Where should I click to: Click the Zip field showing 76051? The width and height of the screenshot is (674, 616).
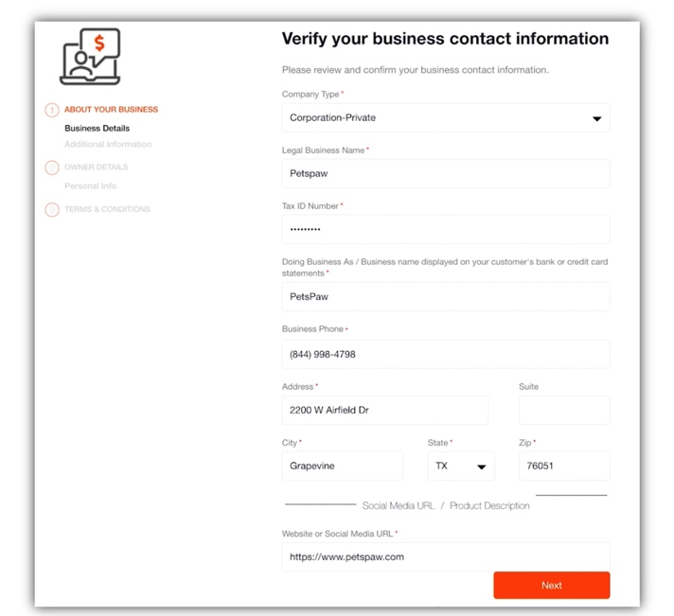point(564,466)
